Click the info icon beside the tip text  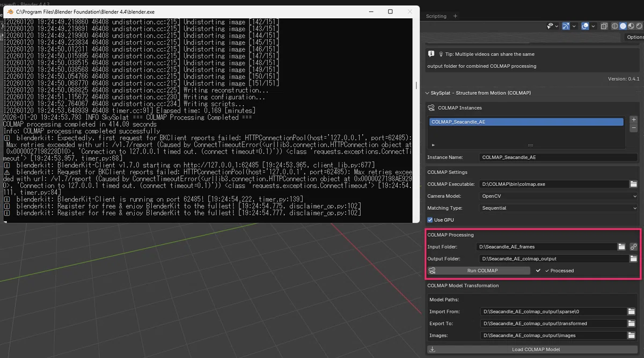tap(431, 54)
